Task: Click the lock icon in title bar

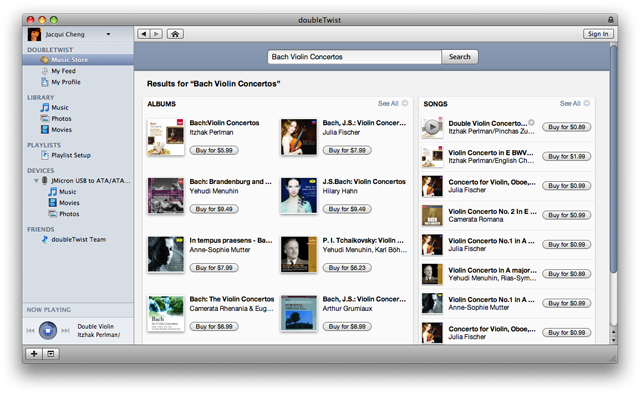Action: (x=611, y=20)
